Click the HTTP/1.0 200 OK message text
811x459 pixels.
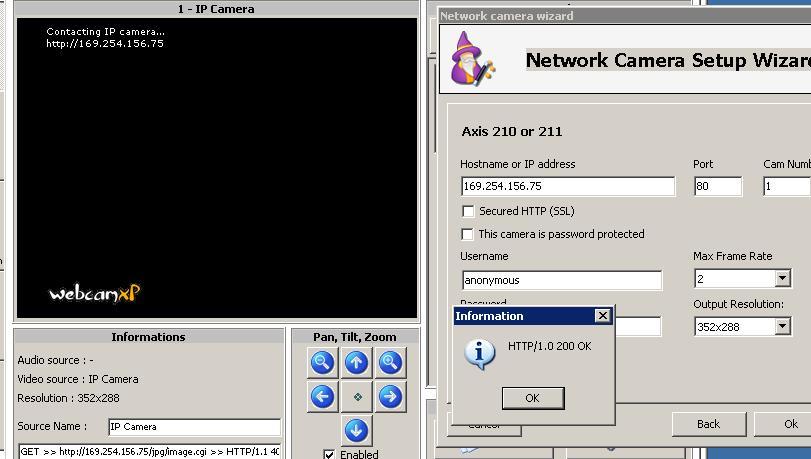(549, 346)
